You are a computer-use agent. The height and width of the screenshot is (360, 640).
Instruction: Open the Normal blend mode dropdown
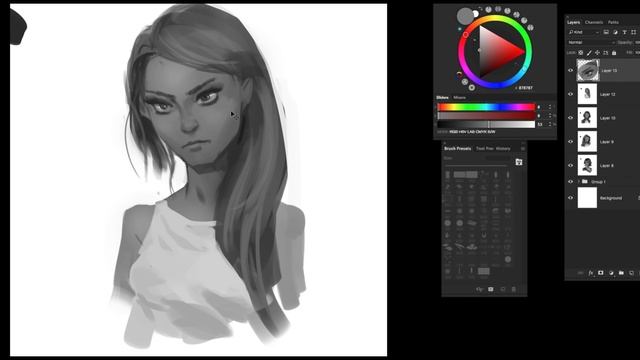coord(591,42)
